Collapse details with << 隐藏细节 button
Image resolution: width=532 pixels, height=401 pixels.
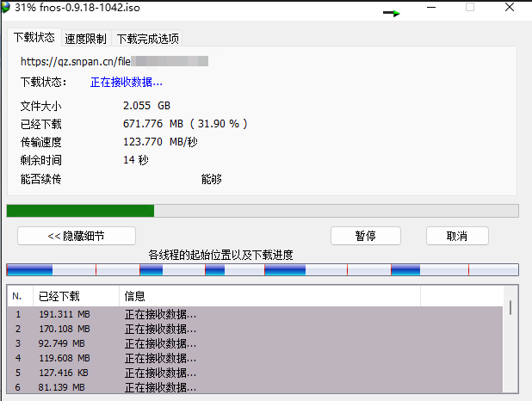[x=77, y=236]
